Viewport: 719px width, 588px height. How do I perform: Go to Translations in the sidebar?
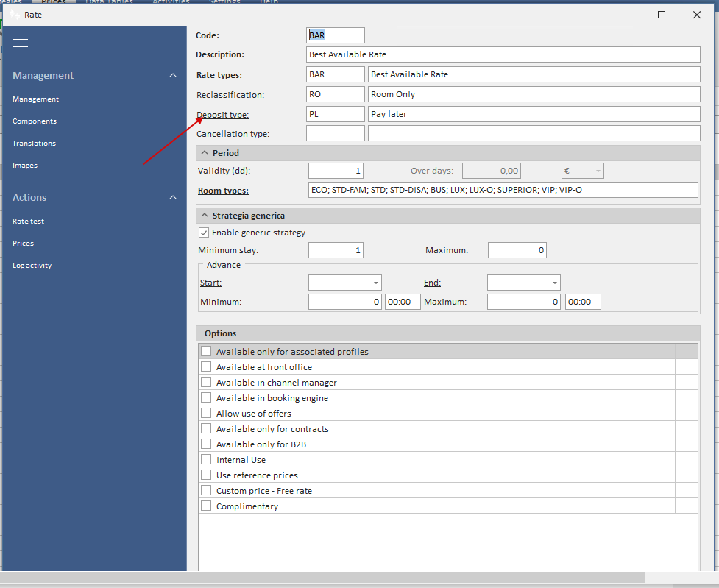(34, 143)
